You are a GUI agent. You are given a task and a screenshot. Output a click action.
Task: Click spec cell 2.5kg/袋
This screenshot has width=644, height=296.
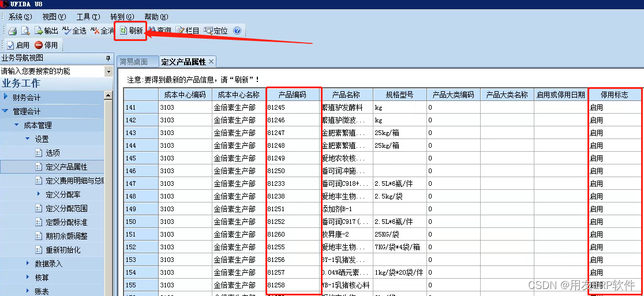click(x=400, y=196)
